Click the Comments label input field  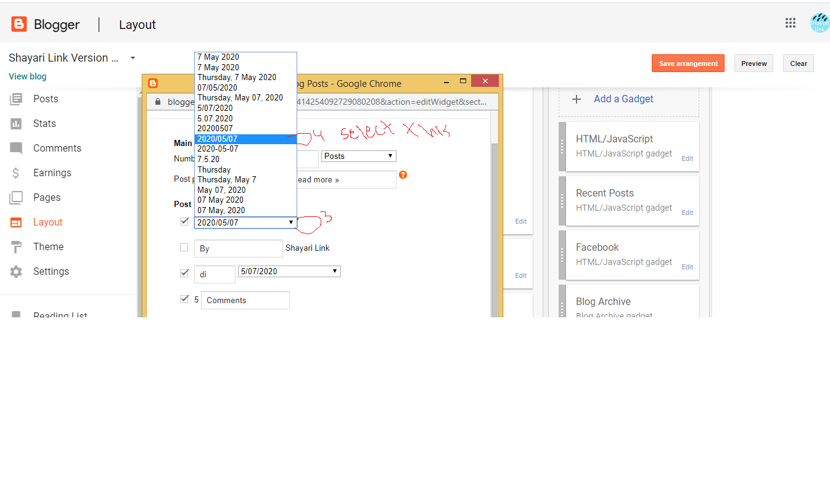[245, 300]
